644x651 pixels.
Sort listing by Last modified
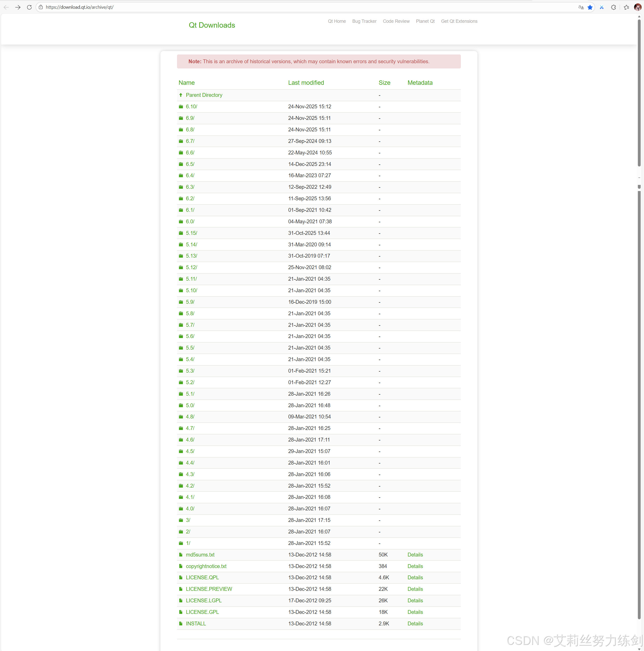tap(305, 82)
